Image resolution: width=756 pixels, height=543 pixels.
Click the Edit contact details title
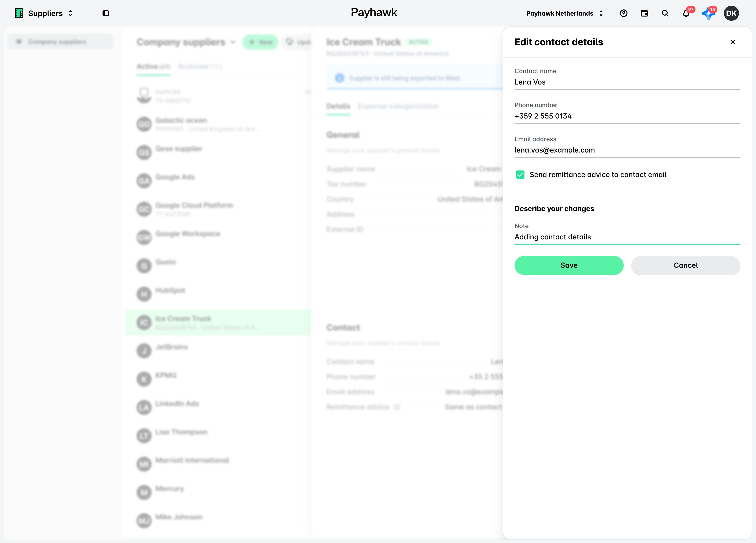(558, 42)
